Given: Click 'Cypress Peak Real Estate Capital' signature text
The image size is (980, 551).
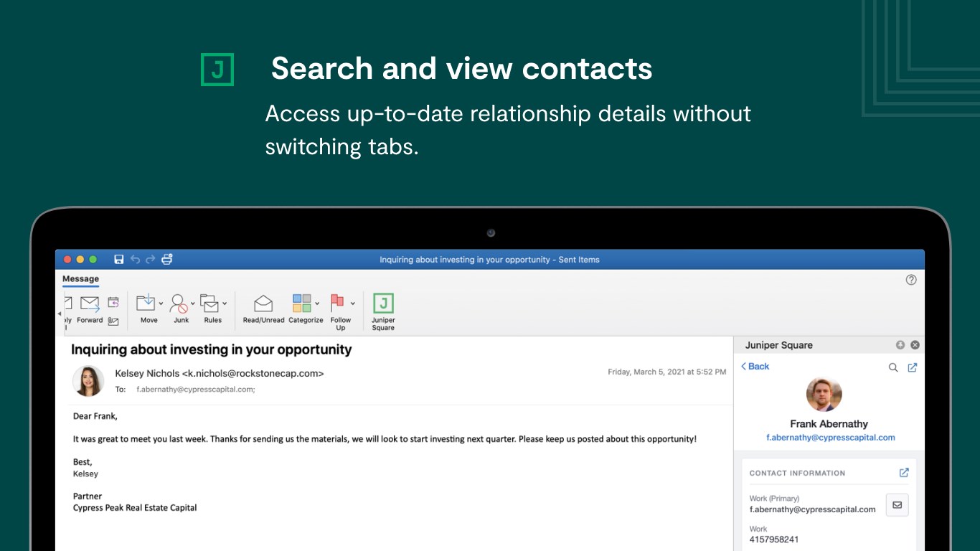Looking at the screenshot, I should click(x=135, y=507).
